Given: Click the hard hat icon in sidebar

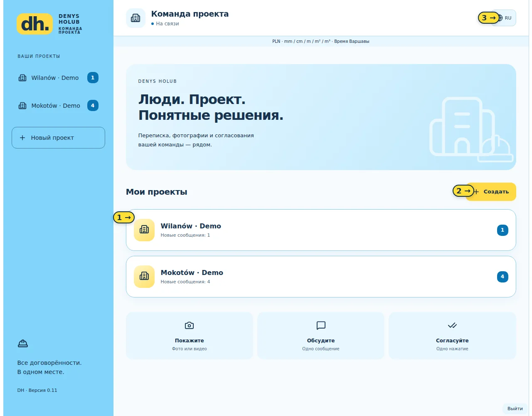Looking at the screenshot, I should coord(23,344).
